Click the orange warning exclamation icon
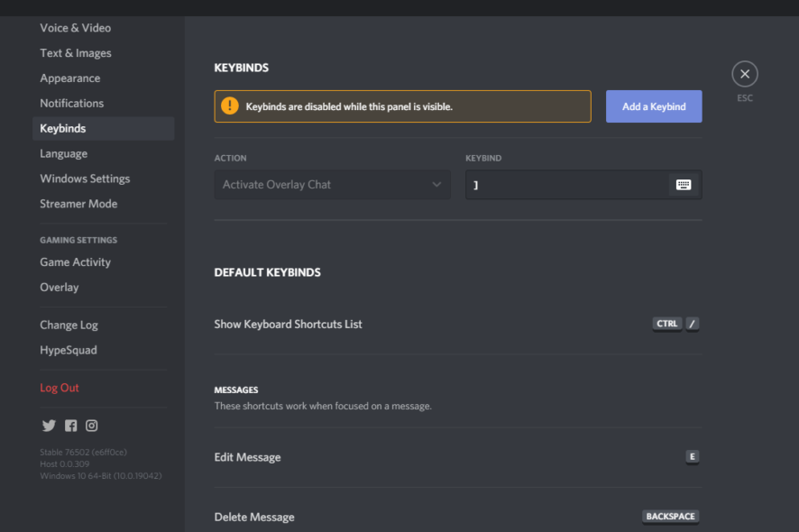The height and width of the screenshot is (532, 799). (230, 106)
